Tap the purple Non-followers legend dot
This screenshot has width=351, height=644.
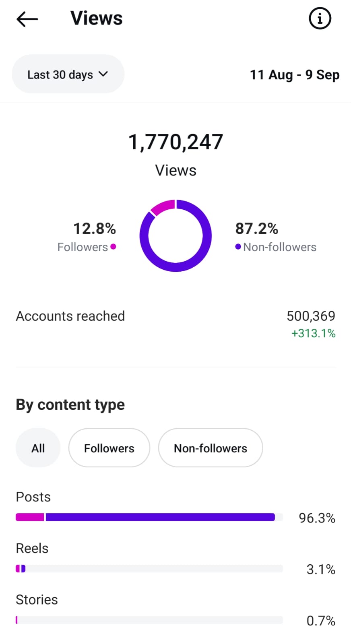(238, 247)
